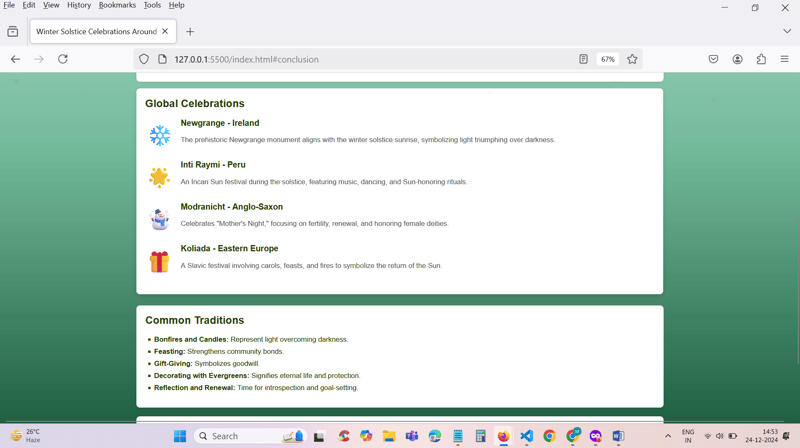Image resolution: width=800 pixels, height=448 pixels.
Task: Open Microsoft Teams from the taskbar
Action: click(412, 436)
